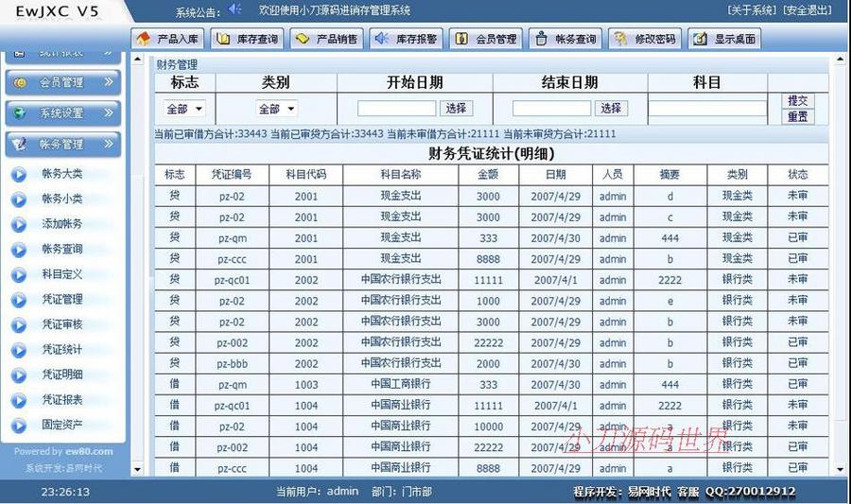Click the play icon beside 科目定义

click(x=19, y=275)
